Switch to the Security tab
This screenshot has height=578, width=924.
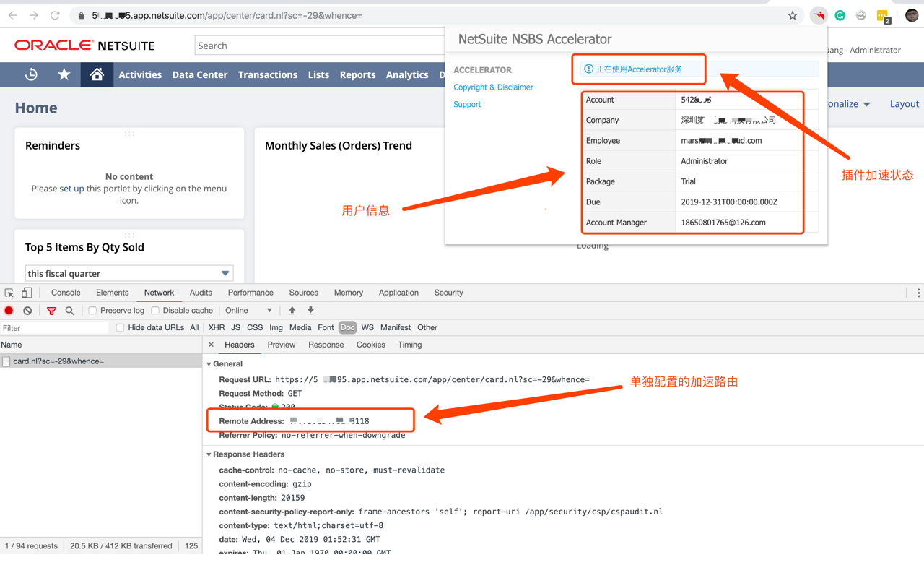[448, 293]
